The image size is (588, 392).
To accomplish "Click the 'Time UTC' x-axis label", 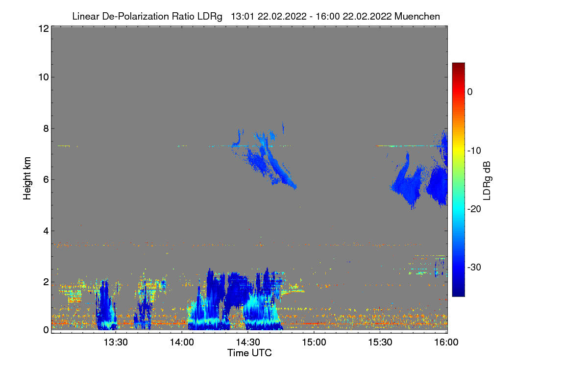I will click(249, 353).
